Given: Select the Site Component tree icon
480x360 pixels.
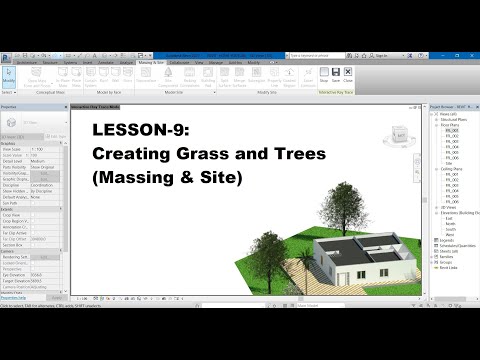Looking at the screenshot, I should point(168,72).
